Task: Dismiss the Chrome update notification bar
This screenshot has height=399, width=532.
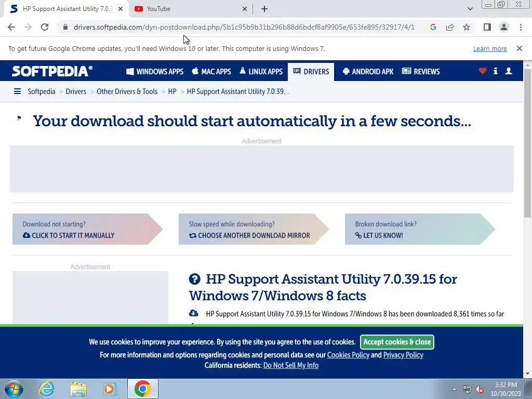Action: coord(519,48)
